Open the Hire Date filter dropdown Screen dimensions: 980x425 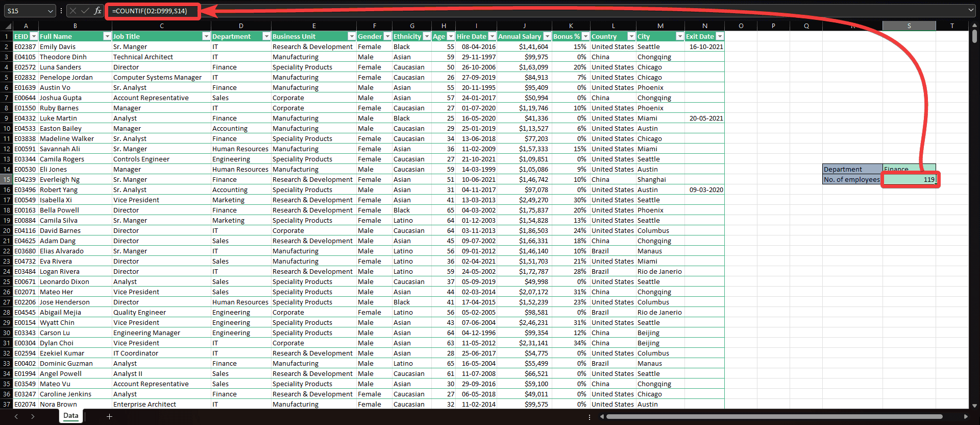click(x=492, y=36)
